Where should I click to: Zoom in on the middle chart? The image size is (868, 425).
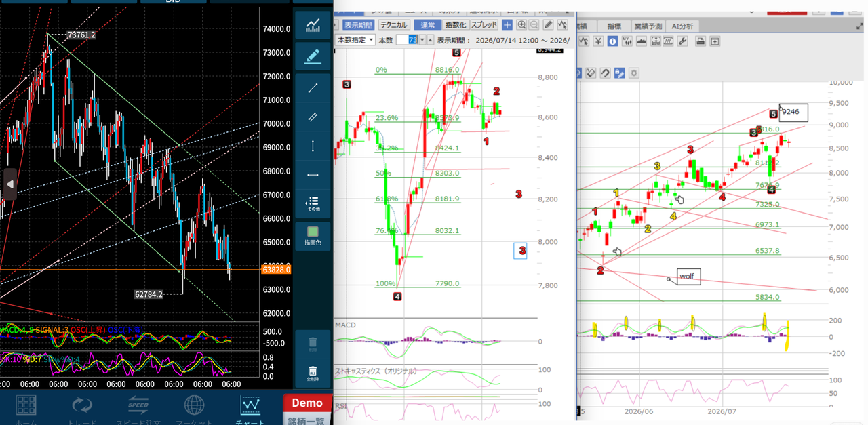(x=521, y=25)
